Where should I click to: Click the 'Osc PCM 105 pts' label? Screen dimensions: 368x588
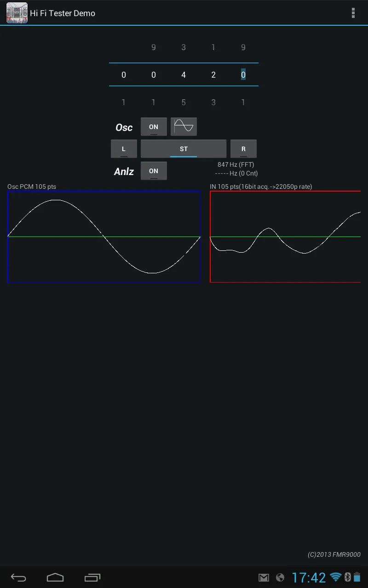(x=32, y=187)
